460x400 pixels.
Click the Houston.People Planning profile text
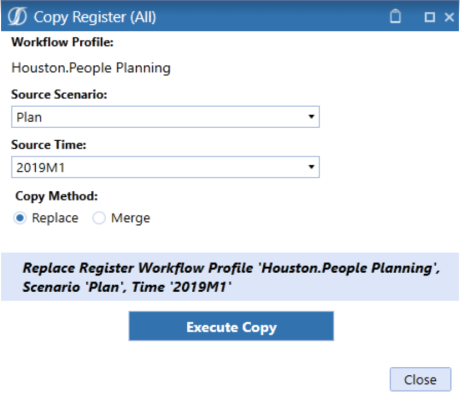pos(91,68)
